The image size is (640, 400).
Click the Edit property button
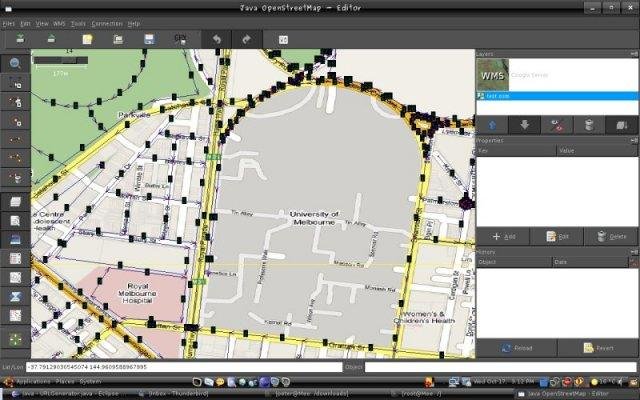[557, 236]
